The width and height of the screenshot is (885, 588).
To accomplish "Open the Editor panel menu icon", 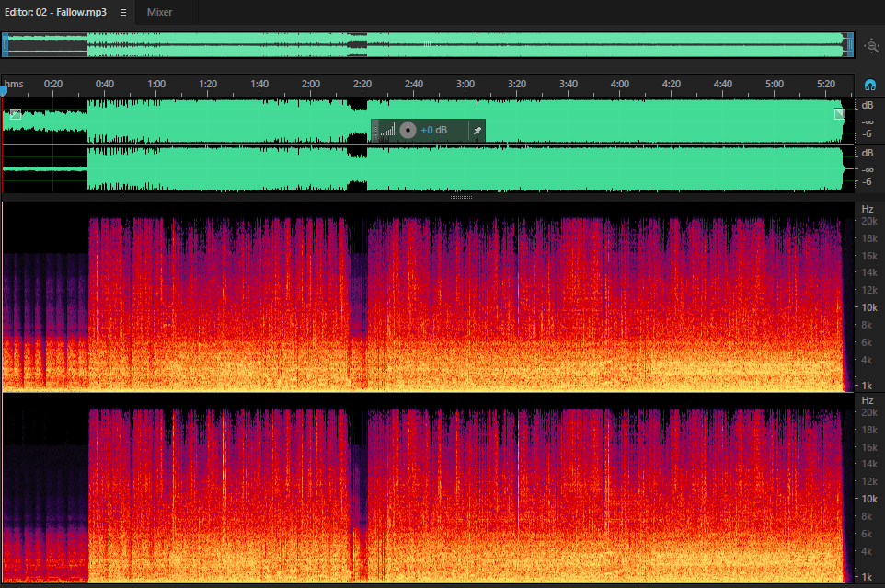I will (x=123, y=12).
